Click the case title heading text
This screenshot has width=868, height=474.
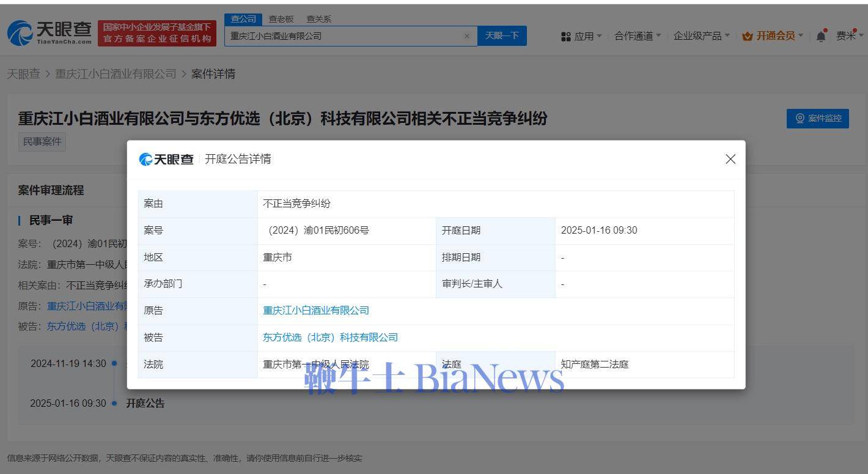(282, 118)
